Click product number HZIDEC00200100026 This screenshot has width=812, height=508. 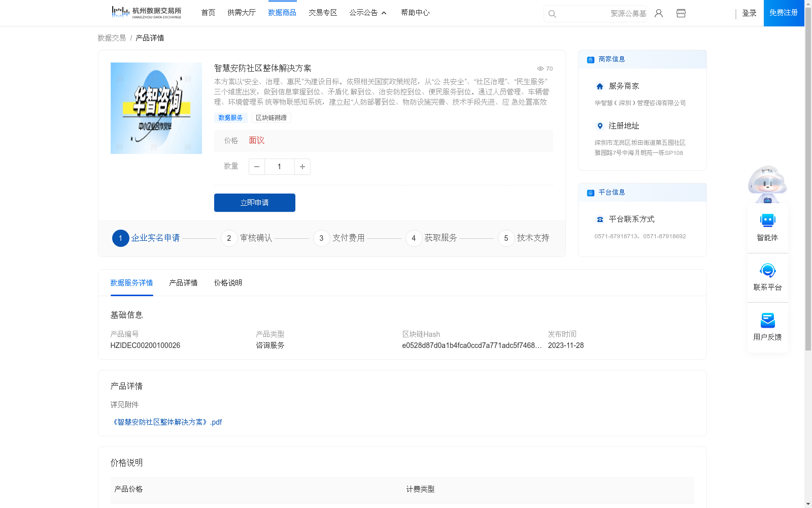click(x=145, y=345)
